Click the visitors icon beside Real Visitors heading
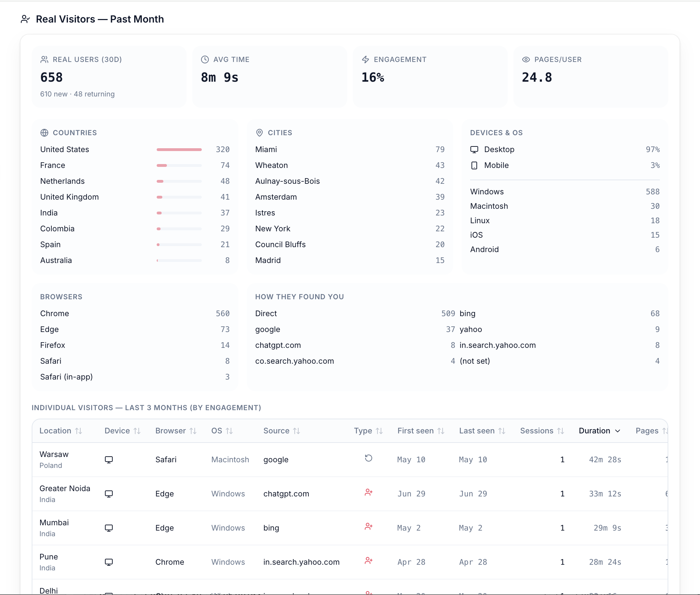 (25, 19)
